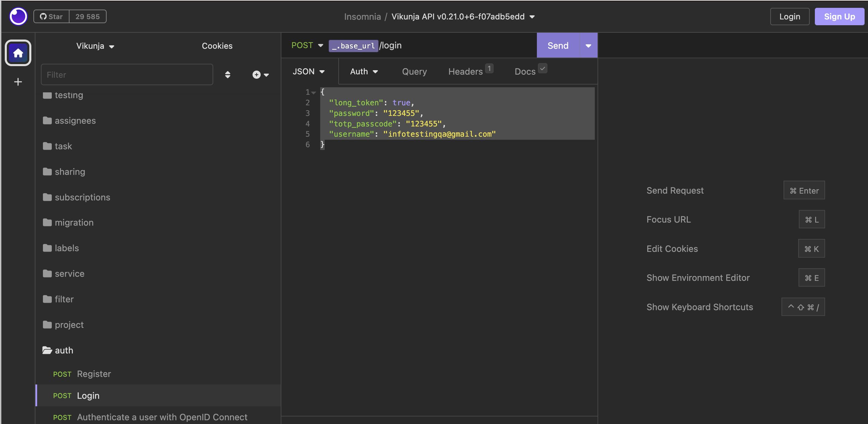Open the Vikunja environment dropdown
This screenshot has height=424, width=868.
95,46
